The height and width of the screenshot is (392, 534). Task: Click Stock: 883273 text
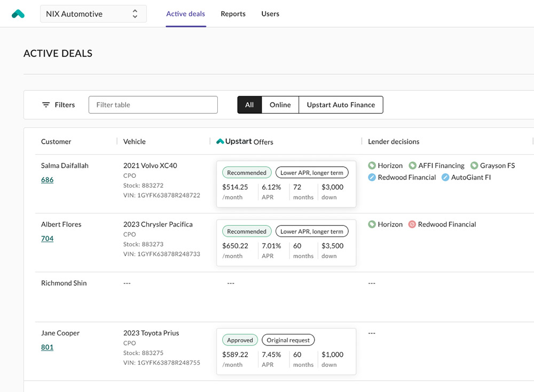click(x=143, y=244)
